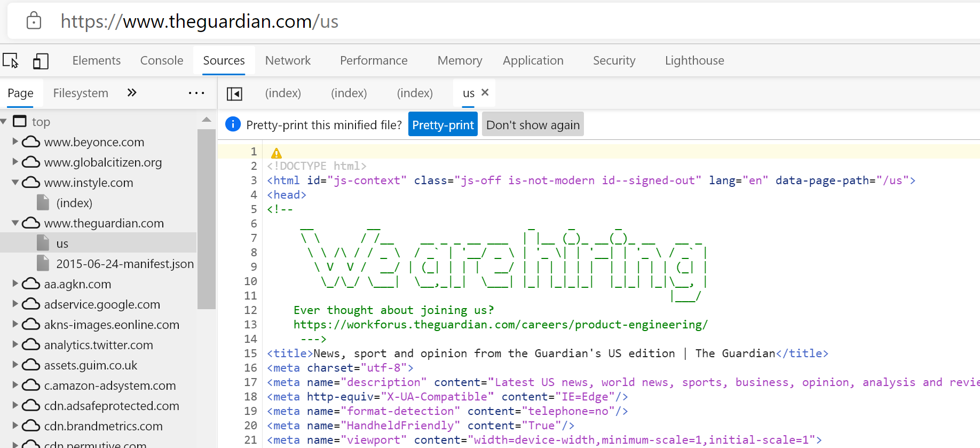
Task: Click the warning icon on line 1
Action: pyautogui.click(x=276, y=153)
